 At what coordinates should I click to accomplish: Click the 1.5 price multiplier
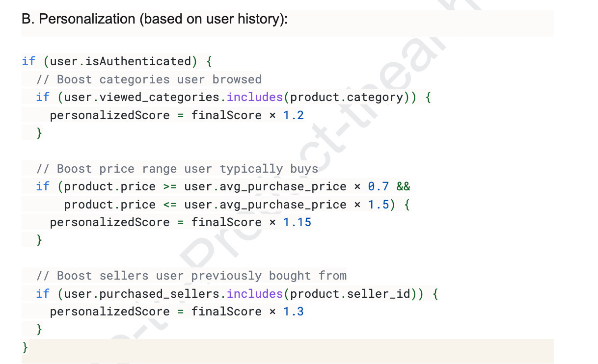click(378, 205)
